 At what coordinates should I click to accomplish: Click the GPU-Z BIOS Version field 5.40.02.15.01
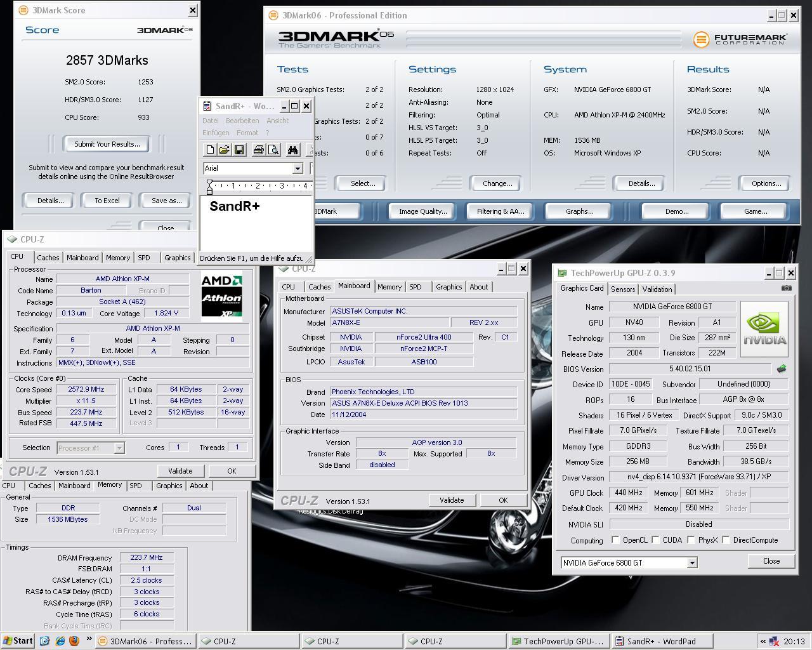pos(690,369)
